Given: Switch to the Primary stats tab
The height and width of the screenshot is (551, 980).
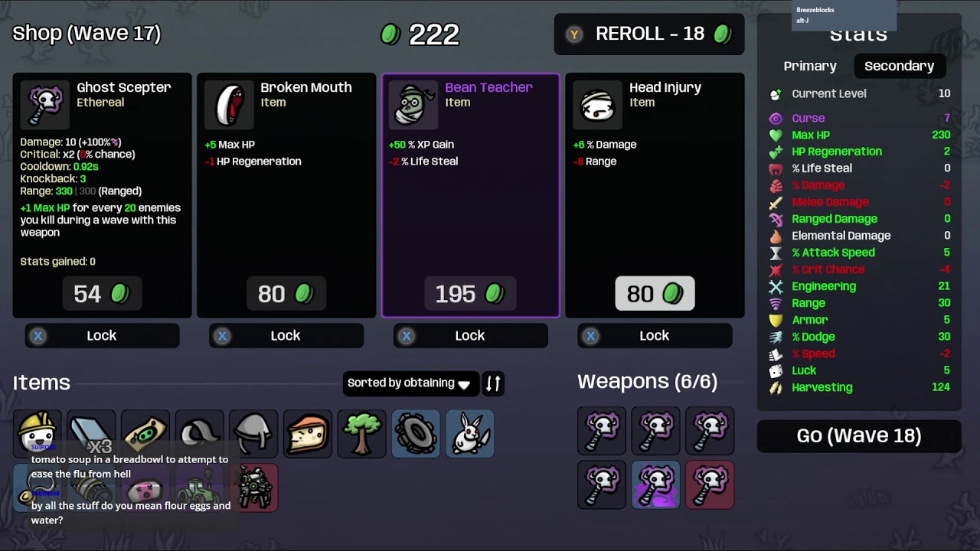Looking at the screenshot, I should (810, 66).
